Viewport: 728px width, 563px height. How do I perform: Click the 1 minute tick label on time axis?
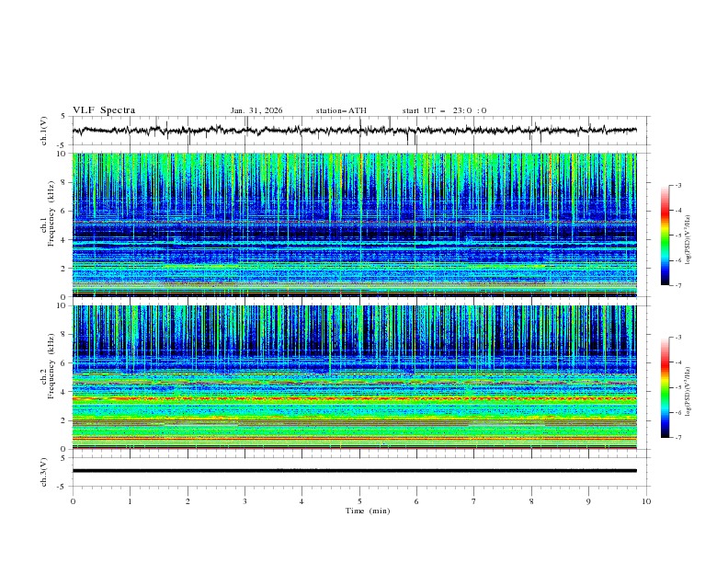[x=130, y=501]
